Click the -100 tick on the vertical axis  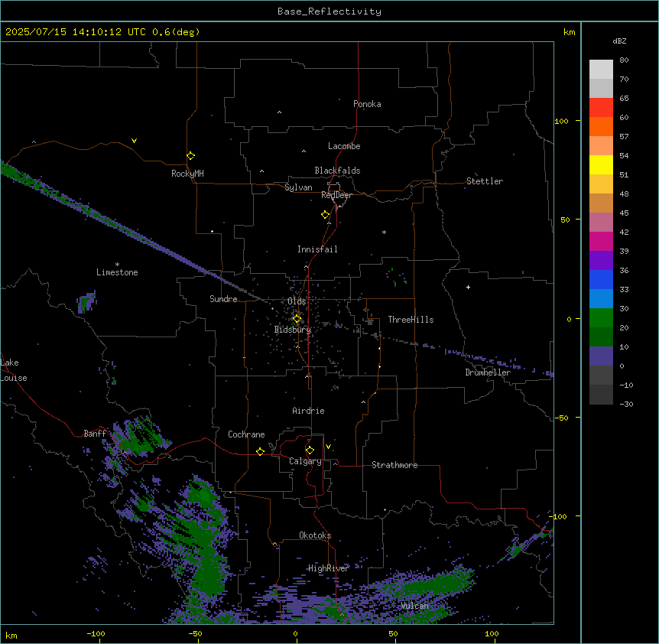(559, 516)
